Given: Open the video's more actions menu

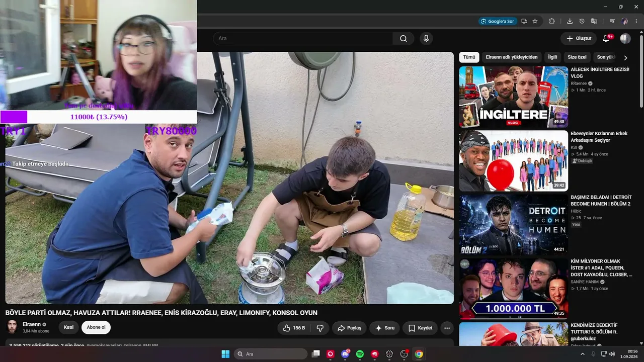Looking at the screenshot, I should 447,328.
